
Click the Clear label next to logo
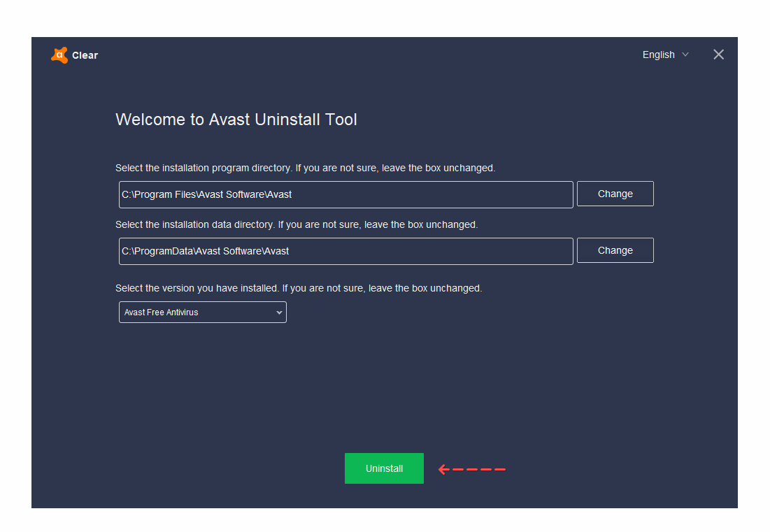(85, 55)
